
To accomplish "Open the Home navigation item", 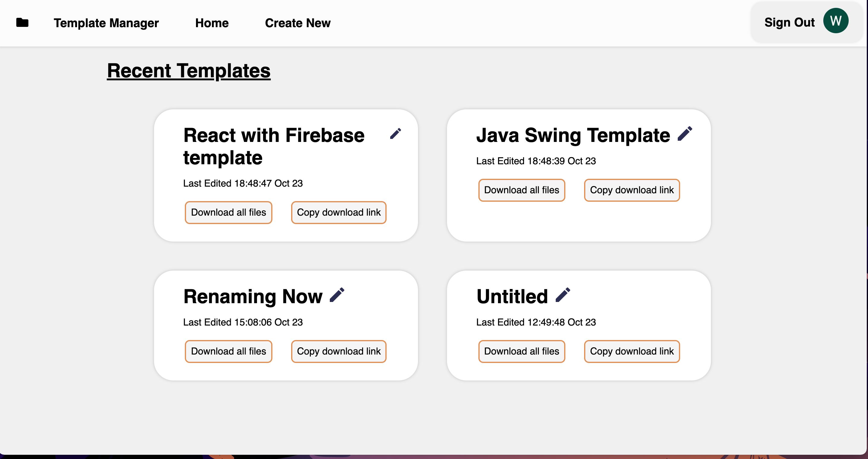I will click(212, 23).
